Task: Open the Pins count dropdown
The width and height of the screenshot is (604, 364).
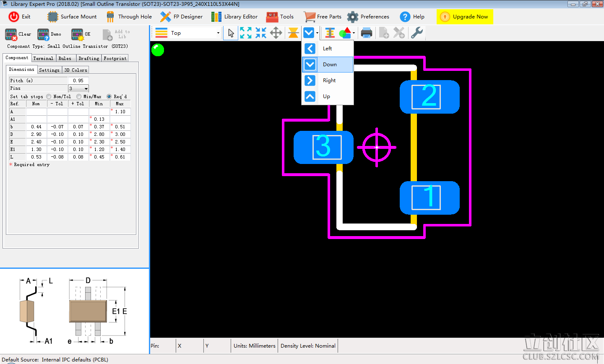Action: (x=86, y=88)
